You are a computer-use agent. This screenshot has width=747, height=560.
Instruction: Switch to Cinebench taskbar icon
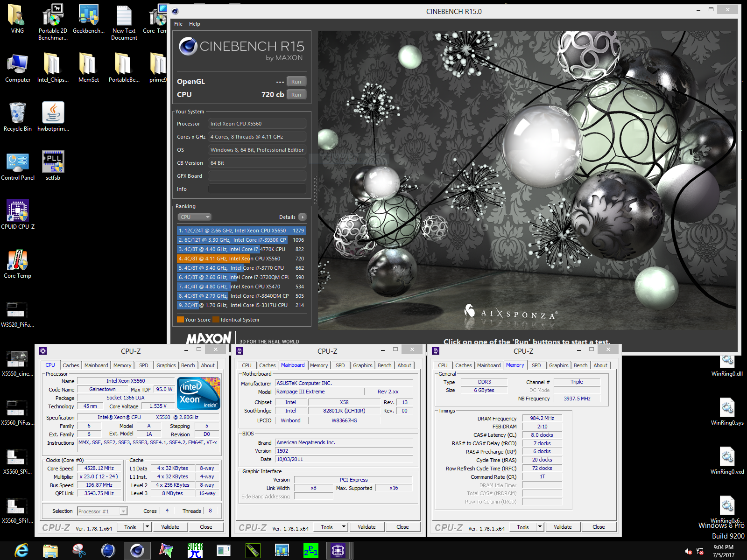click(x=137, y=551)
